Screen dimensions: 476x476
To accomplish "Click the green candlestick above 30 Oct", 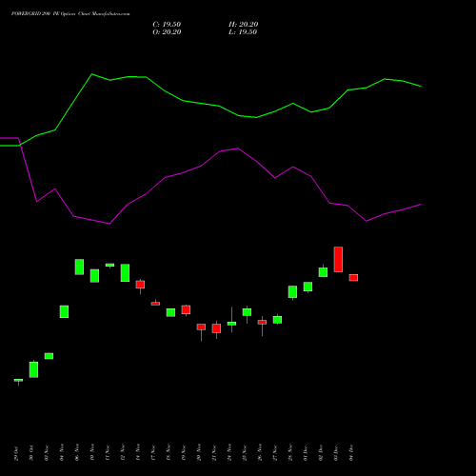I will (33, 369).
